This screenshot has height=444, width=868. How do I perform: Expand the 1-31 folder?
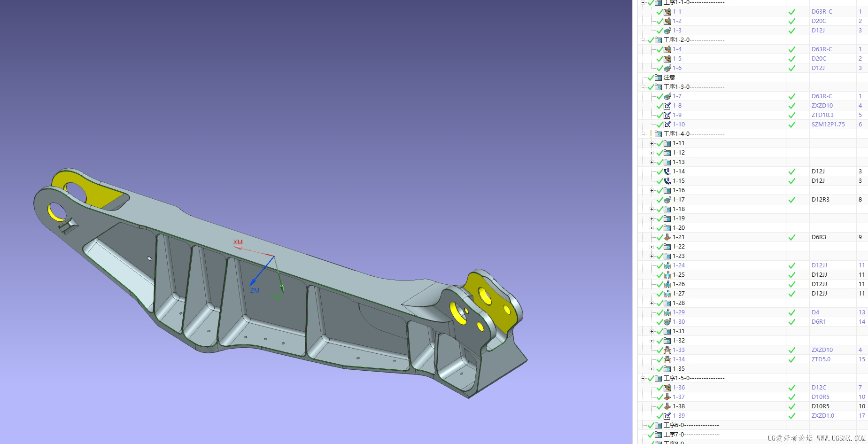tap(651, 331)
